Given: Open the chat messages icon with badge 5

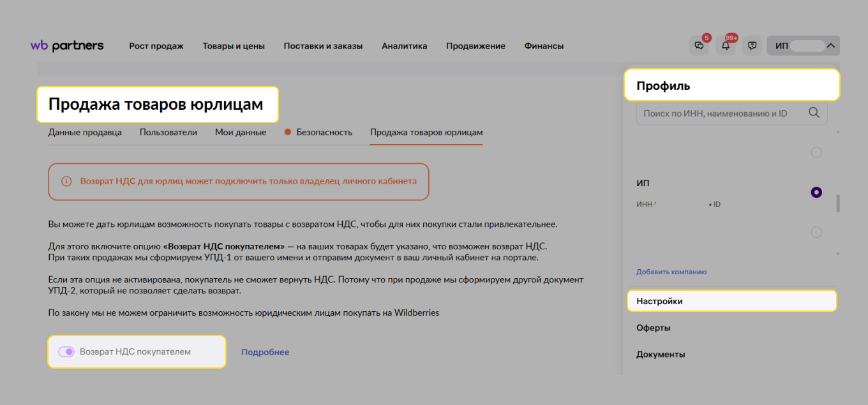Looking at the screenshot, I should 700,46.
